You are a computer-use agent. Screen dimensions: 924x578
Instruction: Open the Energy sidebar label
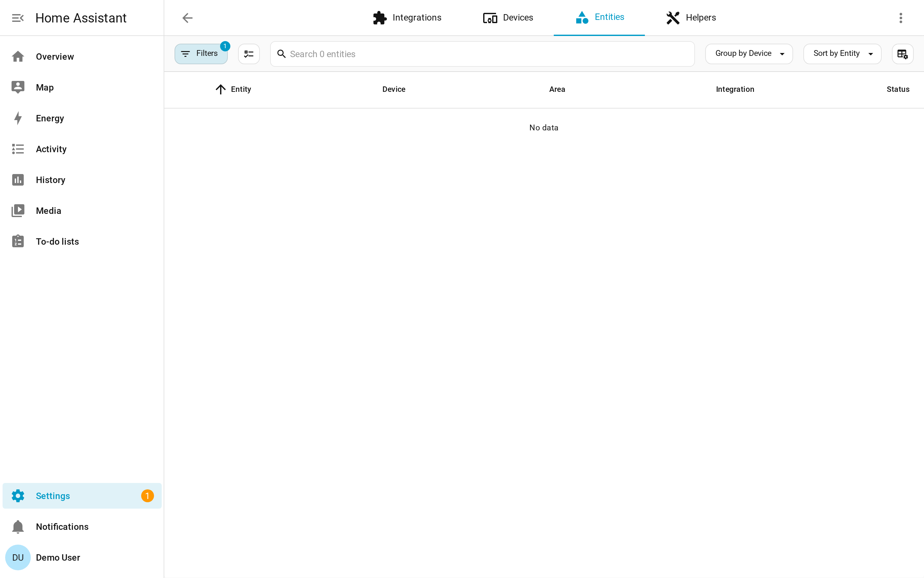[50, 118]
